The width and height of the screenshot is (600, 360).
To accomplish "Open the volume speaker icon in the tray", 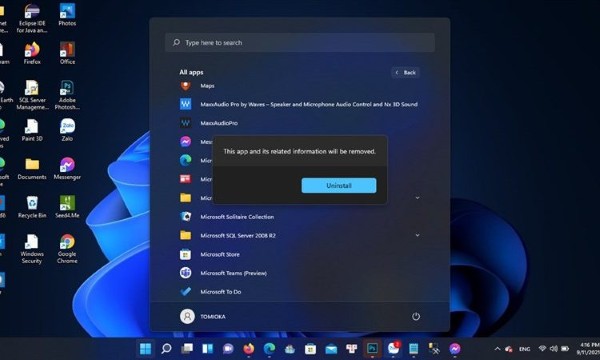I will pos(553,349).
